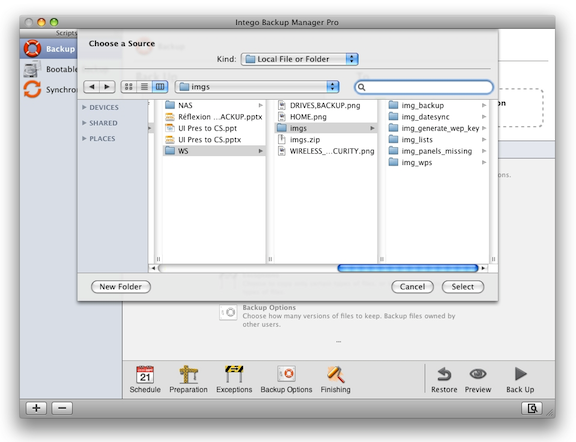Select the NAS folder
Image resolution: width=576 pixels, height=442 pixels.
coord(214,105)
